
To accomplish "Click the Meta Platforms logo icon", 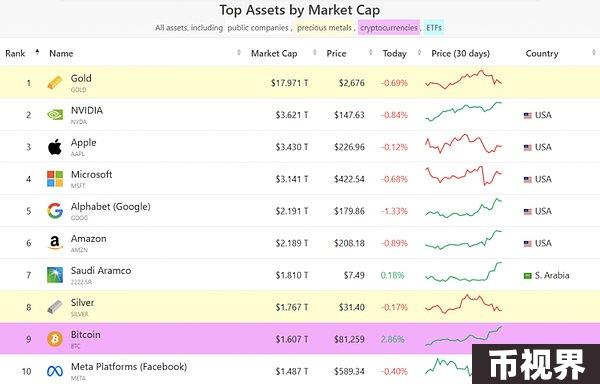I will pos(55,371).
